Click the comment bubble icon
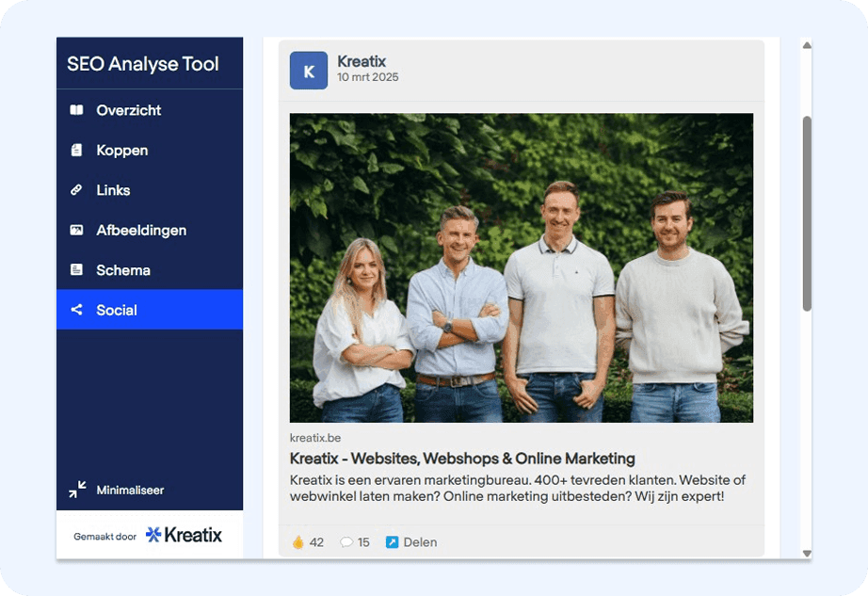 tap(346, 542)
